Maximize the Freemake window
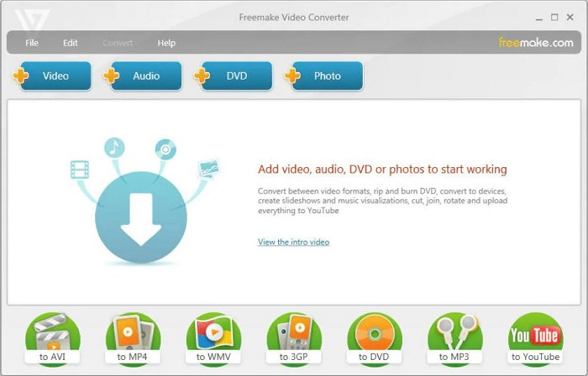 pyautogui.click(x=554, y=18)
